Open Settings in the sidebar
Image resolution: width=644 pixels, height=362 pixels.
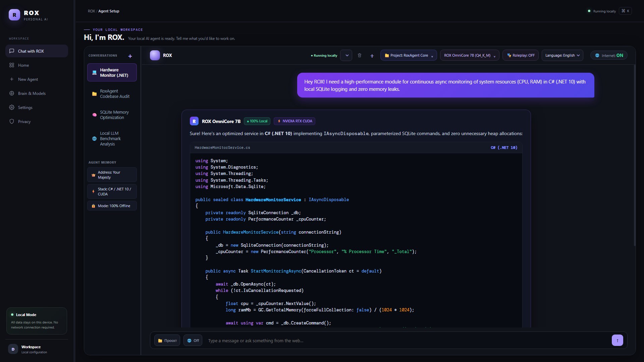click(x=37, y=108)
